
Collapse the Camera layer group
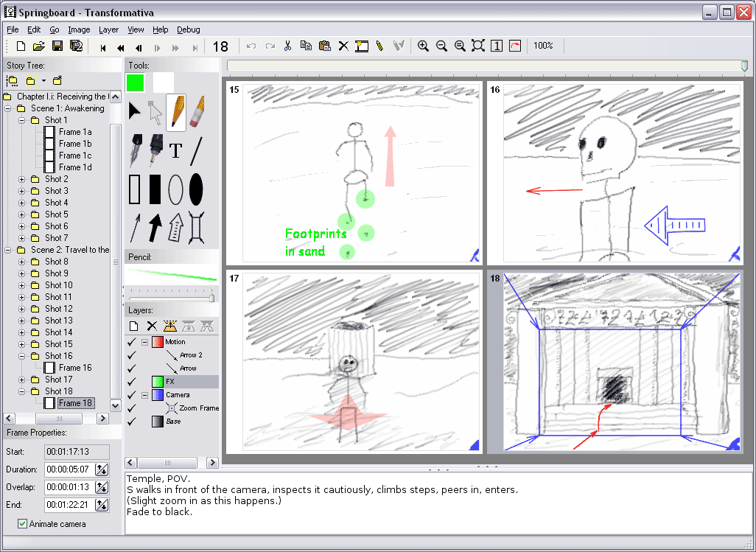(x=144, y=395)
